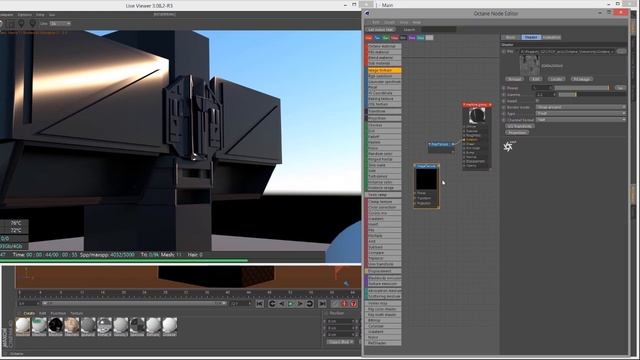Viewport: 640px width, 360px height.
Task: Click the image texture preview thumbnail in shader panel
Action: click(529, 65)
